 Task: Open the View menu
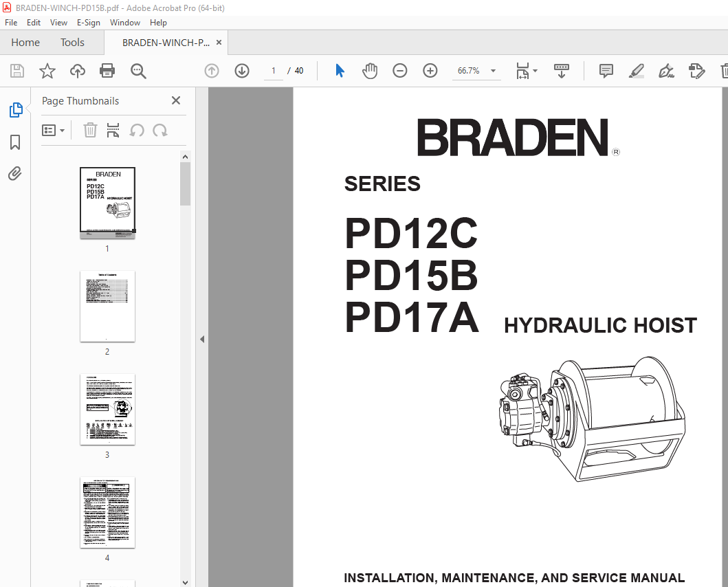click(x=58, y=22)
